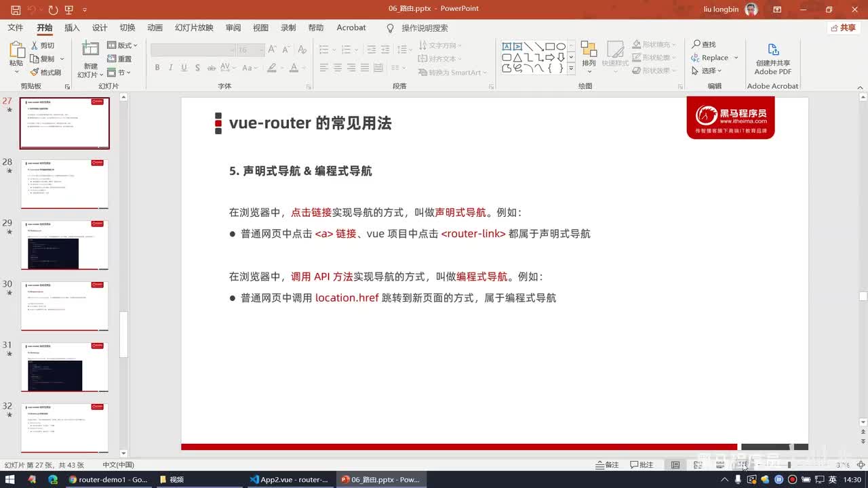Screen dimensions: 868x488
Task: Open the font size dropdown
Action: (260, 50)
